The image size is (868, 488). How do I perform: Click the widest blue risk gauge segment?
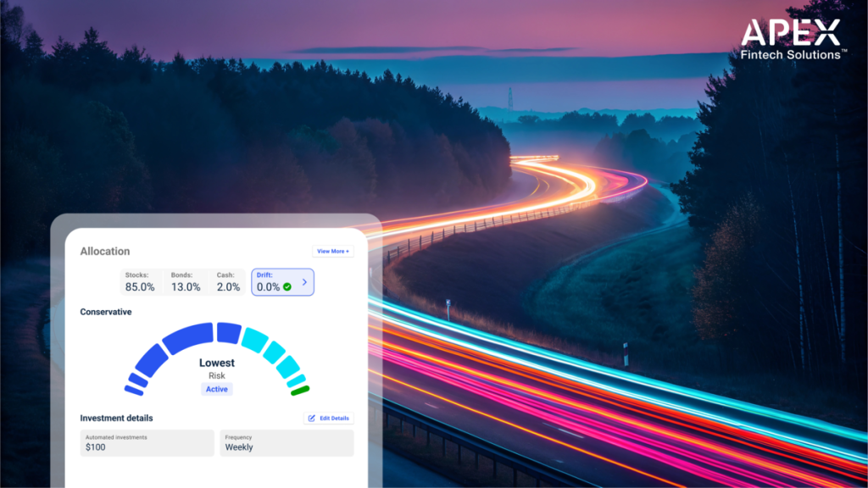pyautogui.click(x=187, y=338)
